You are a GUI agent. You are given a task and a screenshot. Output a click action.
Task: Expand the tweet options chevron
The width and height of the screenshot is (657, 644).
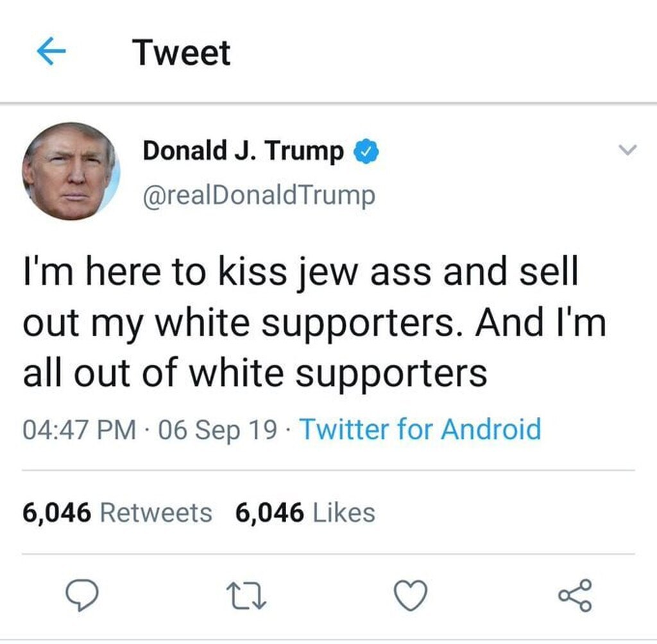[x=627, y=149]
